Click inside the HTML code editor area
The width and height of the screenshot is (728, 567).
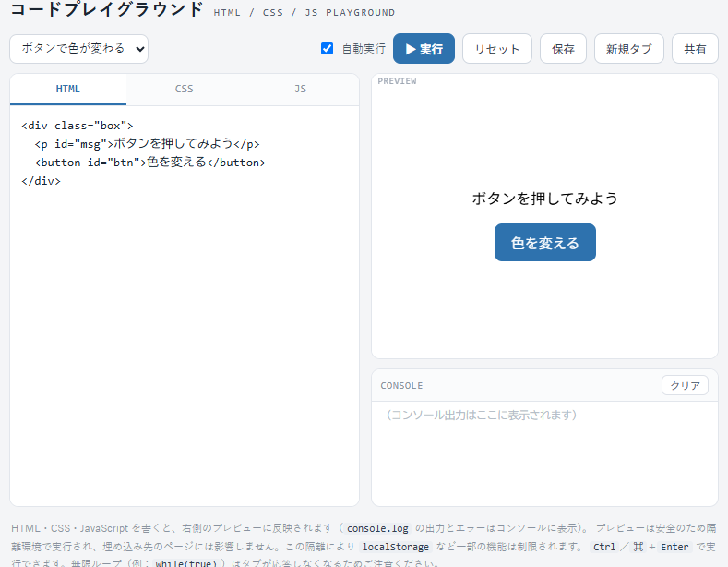[185, 306]
